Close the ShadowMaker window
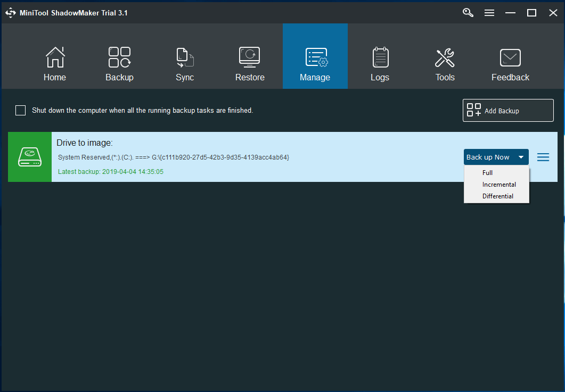 pyautogui.click(x=553, y=13)
